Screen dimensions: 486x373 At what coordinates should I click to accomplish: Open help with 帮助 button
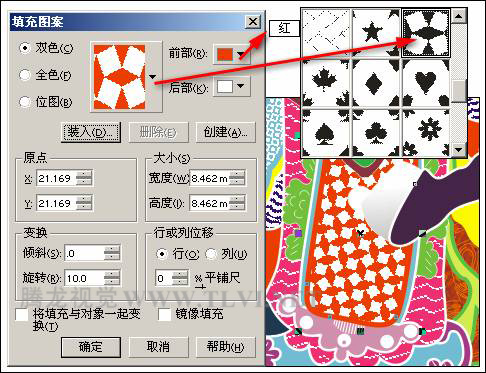(226, 347)
